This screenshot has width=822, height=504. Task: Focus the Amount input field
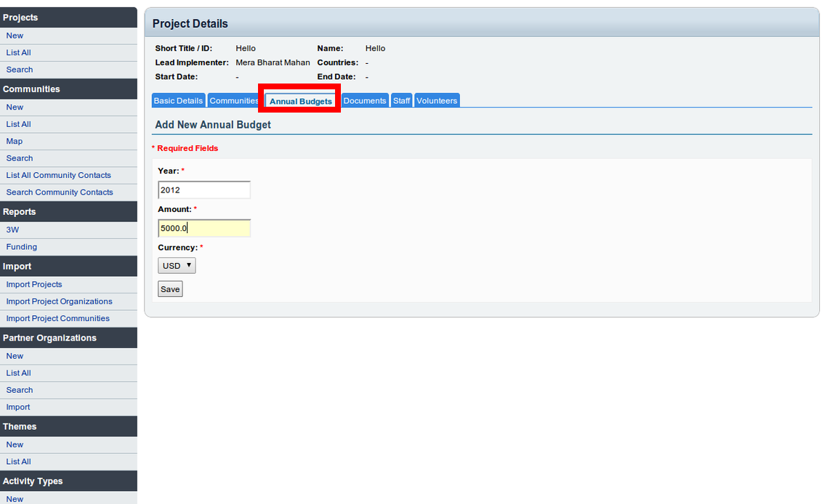point(204,228)
